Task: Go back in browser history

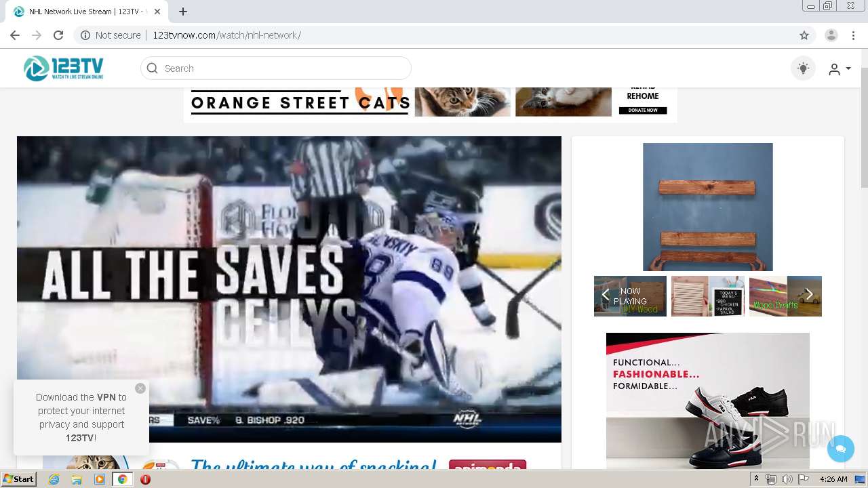Action: [x=15, y=35]
